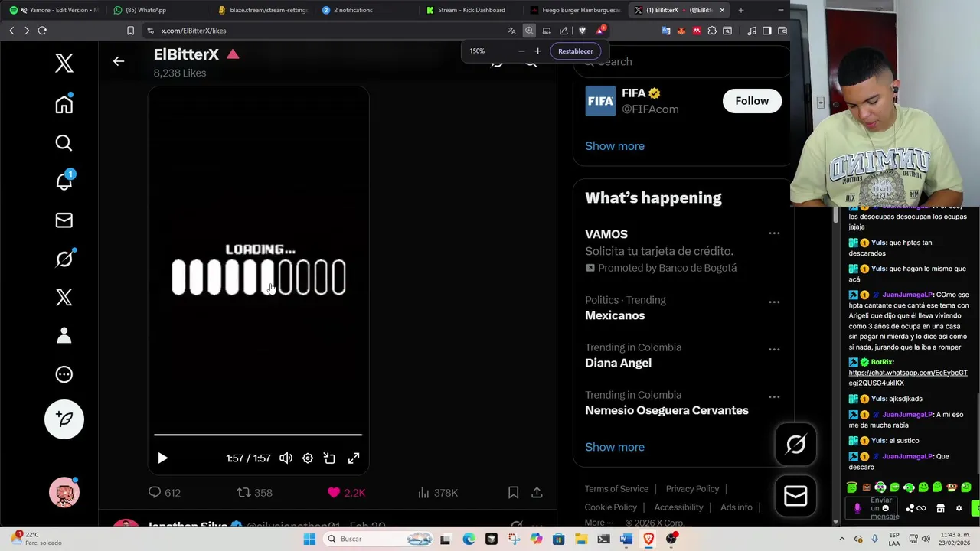Play the video in the post
This screenshot has width=980, height=551.
click(x=162, y=458)
